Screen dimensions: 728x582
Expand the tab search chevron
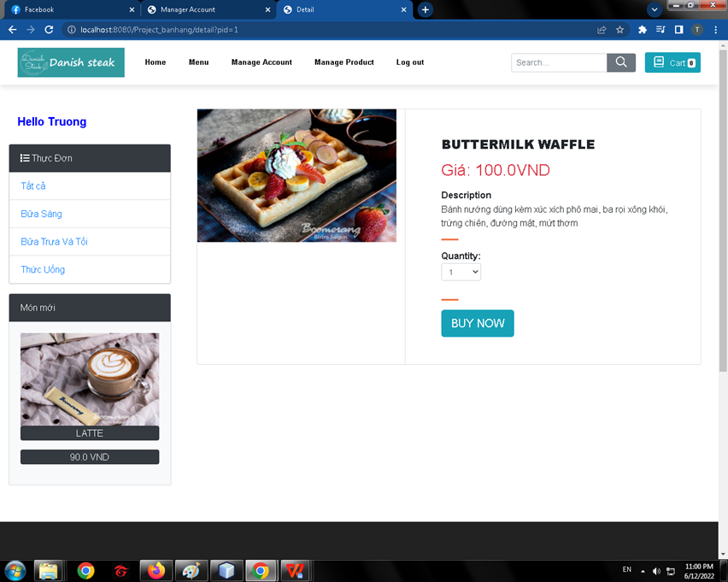point(655,9)
